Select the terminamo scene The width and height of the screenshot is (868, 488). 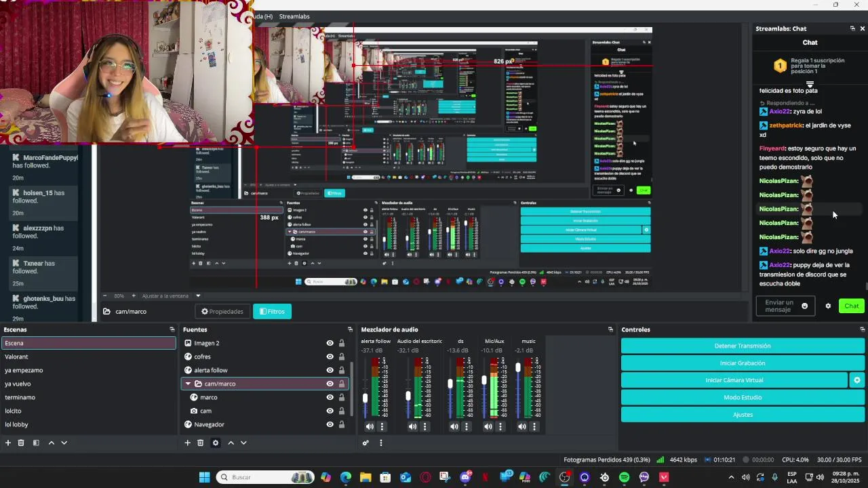tap(88, 397)
